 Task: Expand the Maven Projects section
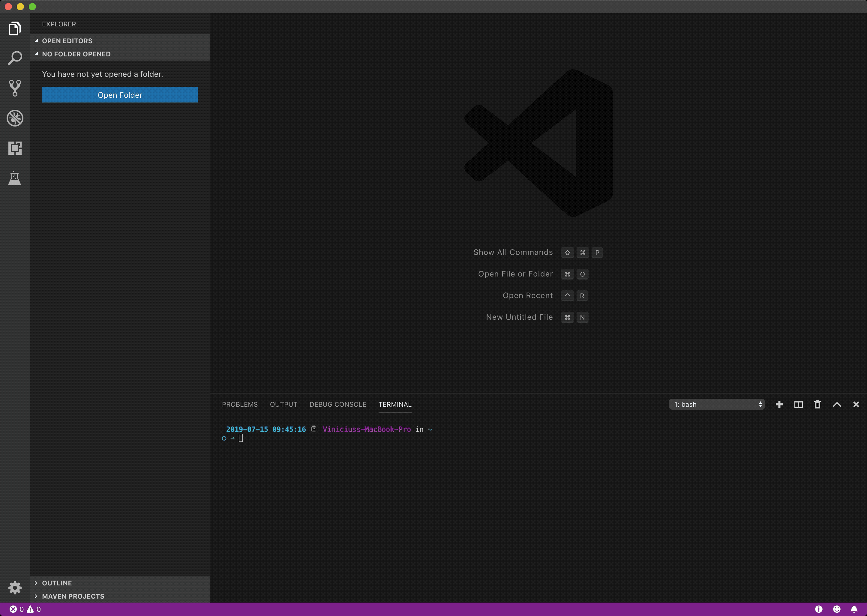[73, 596]
